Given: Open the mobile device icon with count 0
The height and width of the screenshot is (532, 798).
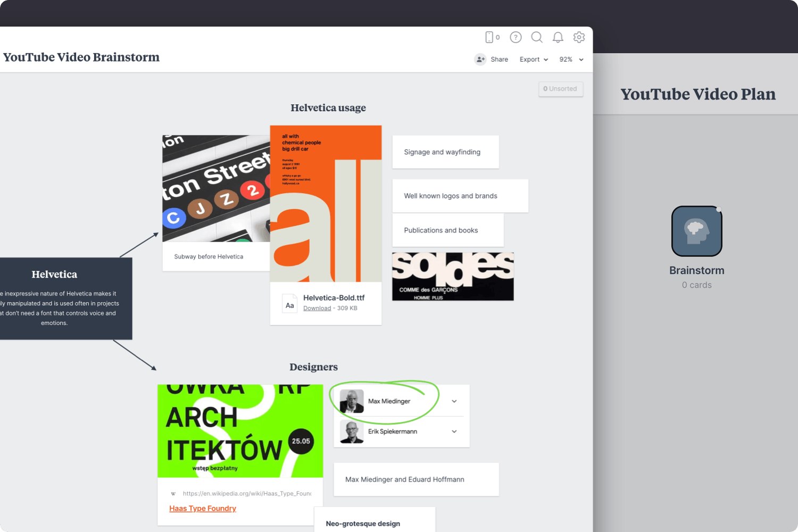Looking at the screenshot, I should pyautogui.click(x=492, y=37).
